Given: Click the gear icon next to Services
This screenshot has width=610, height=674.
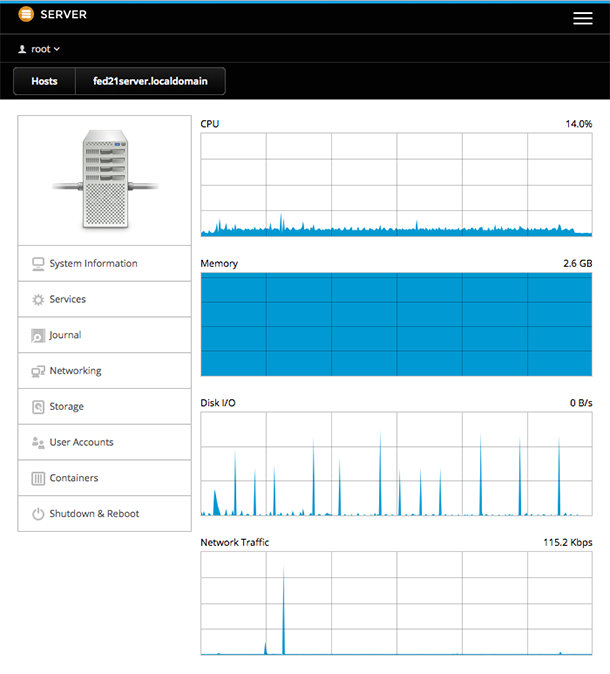Looking at the screenshot, I should (x=38, y=300).
